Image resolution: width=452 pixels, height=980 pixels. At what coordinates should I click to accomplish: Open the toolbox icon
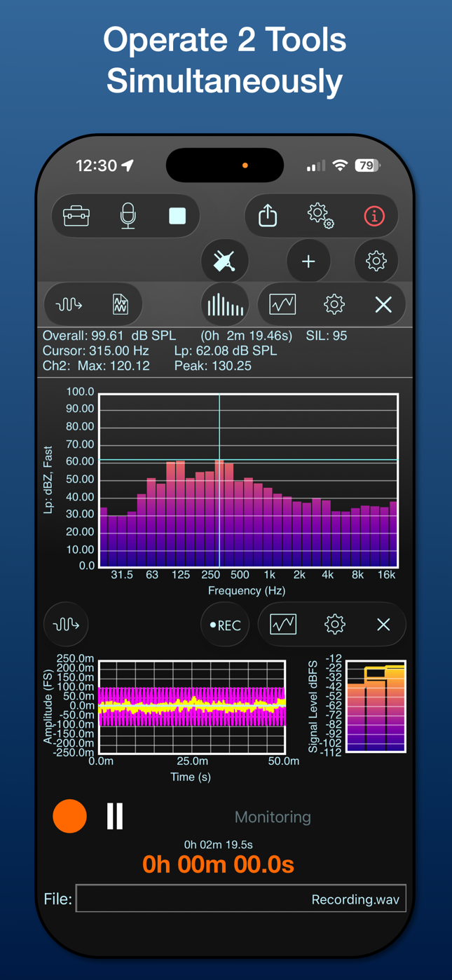(x=76, y=216)
